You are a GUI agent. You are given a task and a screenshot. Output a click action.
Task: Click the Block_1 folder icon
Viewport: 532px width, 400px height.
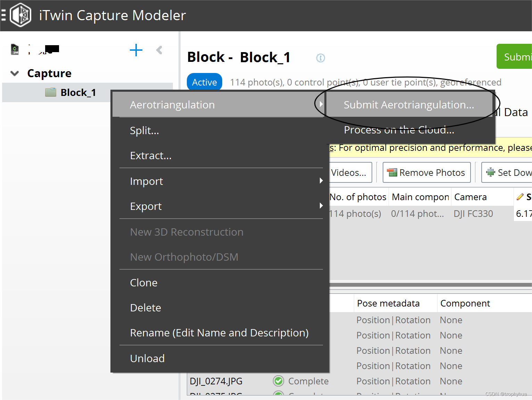(x=51, y=92)
